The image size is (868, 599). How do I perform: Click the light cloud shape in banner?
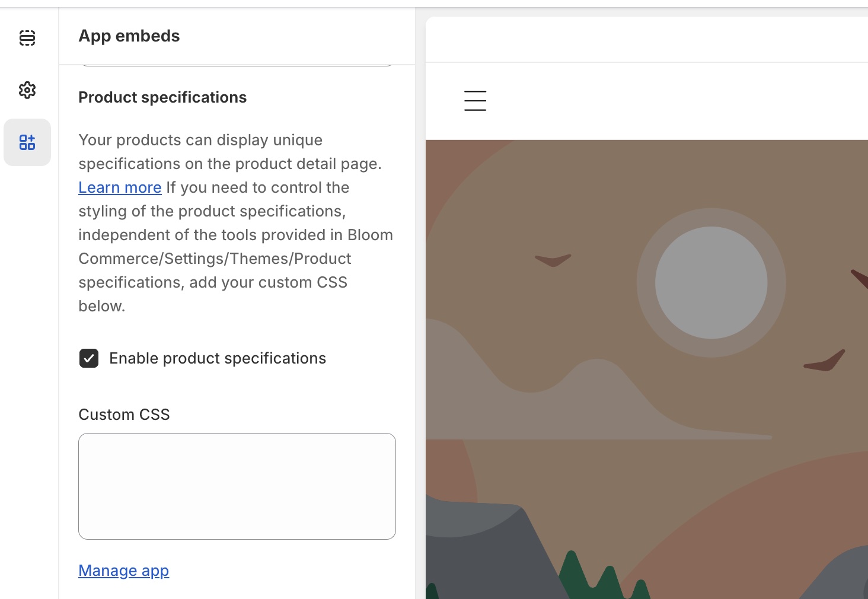[593, 403]
